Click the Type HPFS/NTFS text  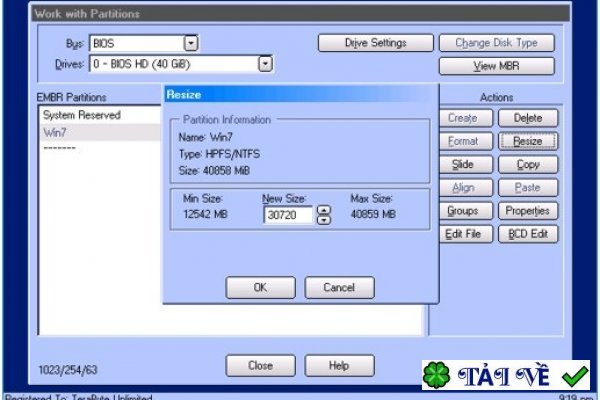pos(219,154)
